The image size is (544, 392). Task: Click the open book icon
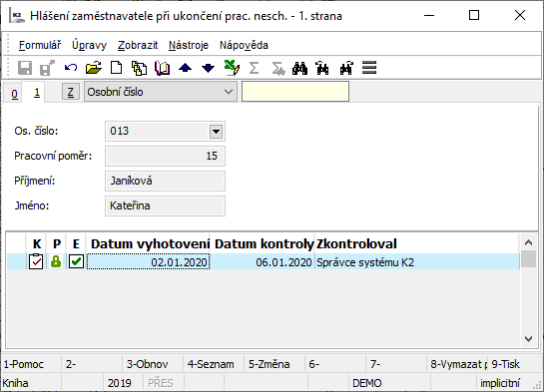tap(162, 68)
